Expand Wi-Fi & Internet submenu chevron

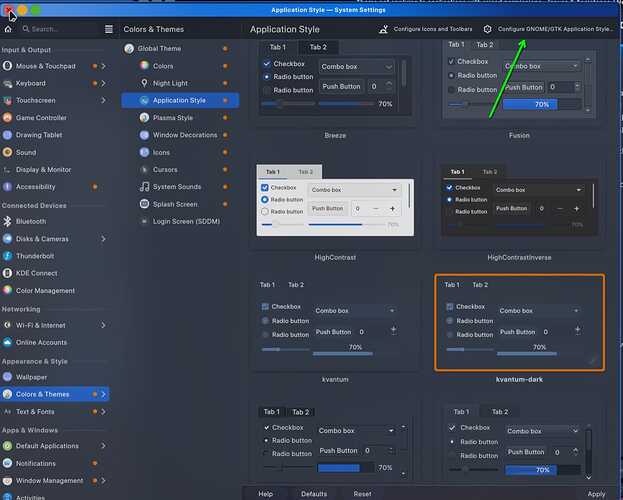click(x=103, y=325)
